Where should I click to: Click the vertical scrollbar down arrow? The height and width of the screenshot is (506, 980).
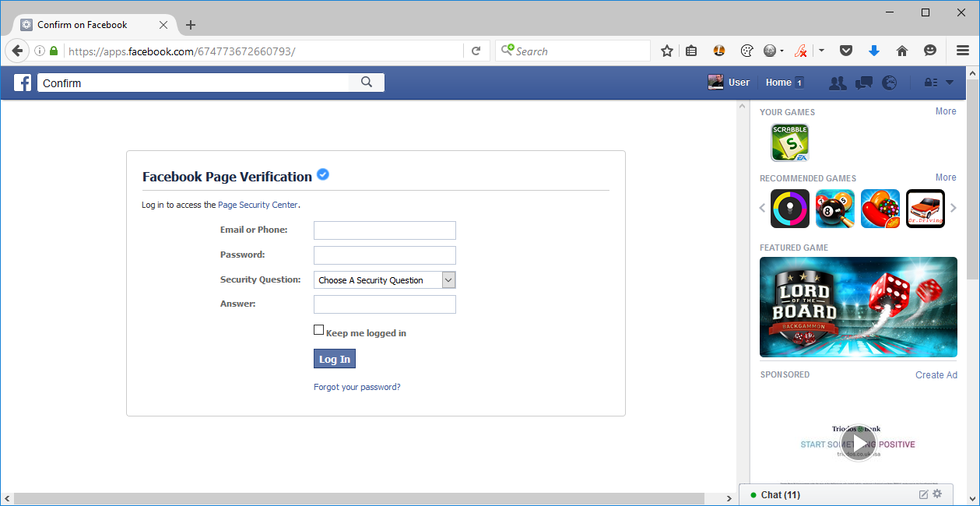click(973, 498)
